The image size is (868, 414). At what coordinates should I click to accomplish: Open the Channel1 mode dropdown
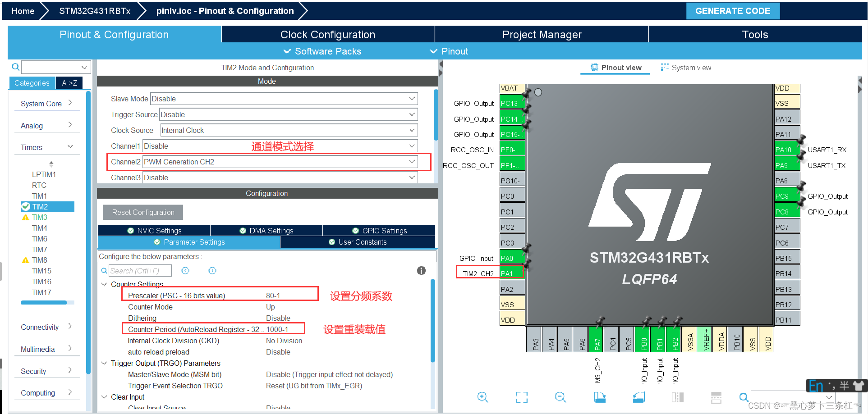[280, 146]
